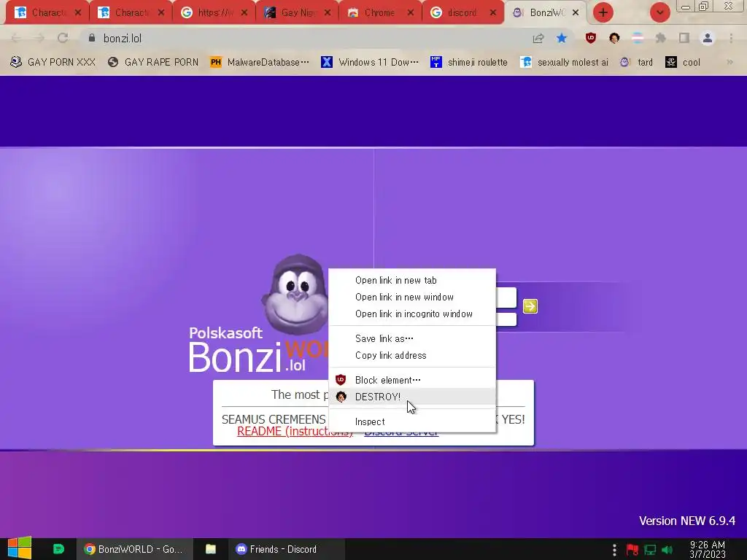The image size is (747, 560).
Task: Open the MalwareDatabase bookmark
Action: tap(260, 63)
